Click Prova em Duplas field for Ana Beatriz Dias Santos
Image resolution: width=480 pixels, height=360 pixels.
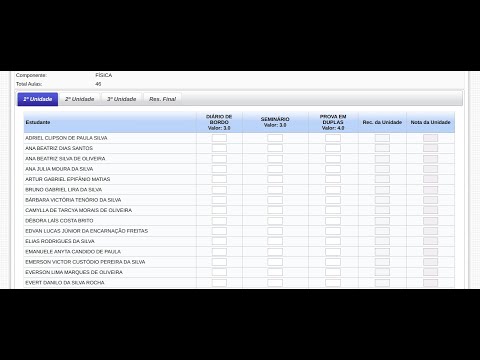click(333, 148)
